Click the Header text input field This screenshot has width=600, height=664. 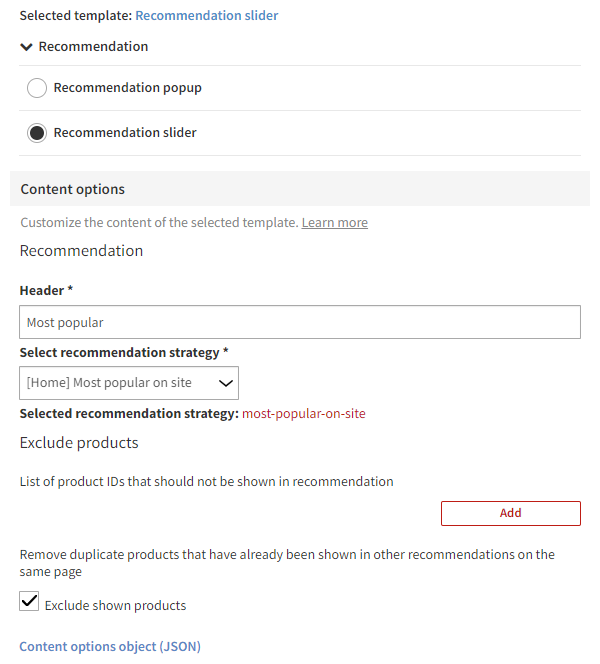[300, 322]
